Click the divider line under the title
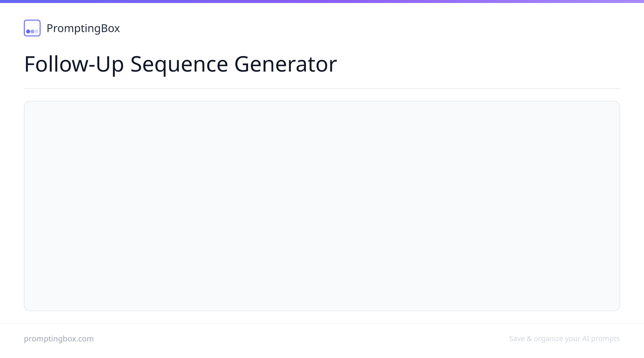 (x=322, y=89)
